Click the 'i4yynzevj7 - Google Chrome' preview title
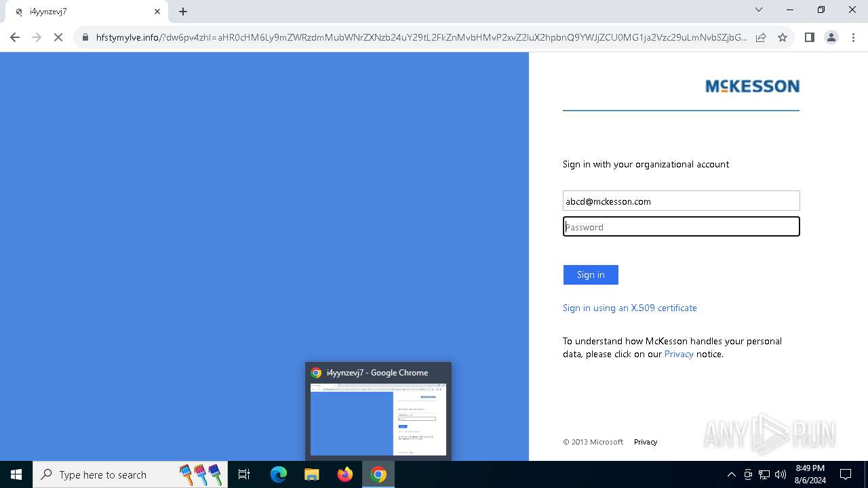 click(377, 373)
